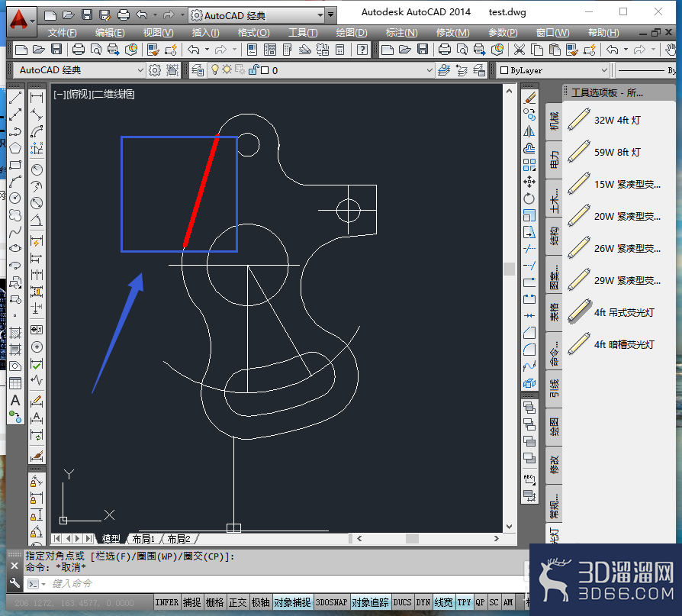
Task: Switch to the 布局1 layout tab
Action: (143, 539)
